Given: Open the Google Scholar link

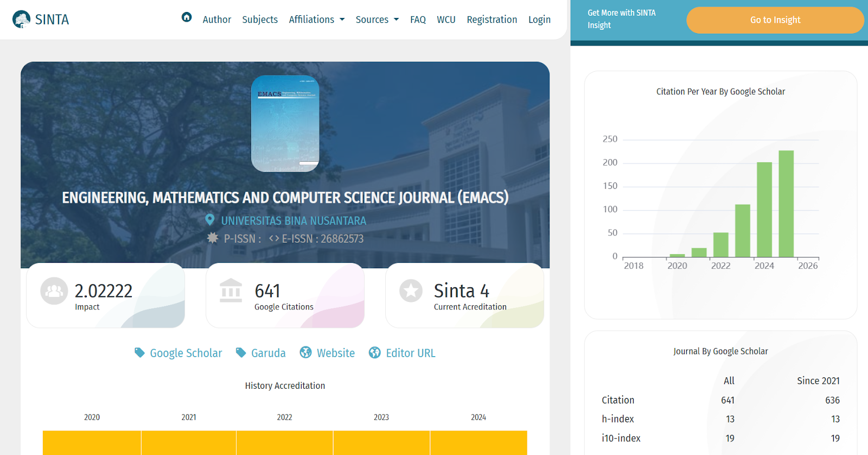Looking at the screenshot, I should point(186,353).
